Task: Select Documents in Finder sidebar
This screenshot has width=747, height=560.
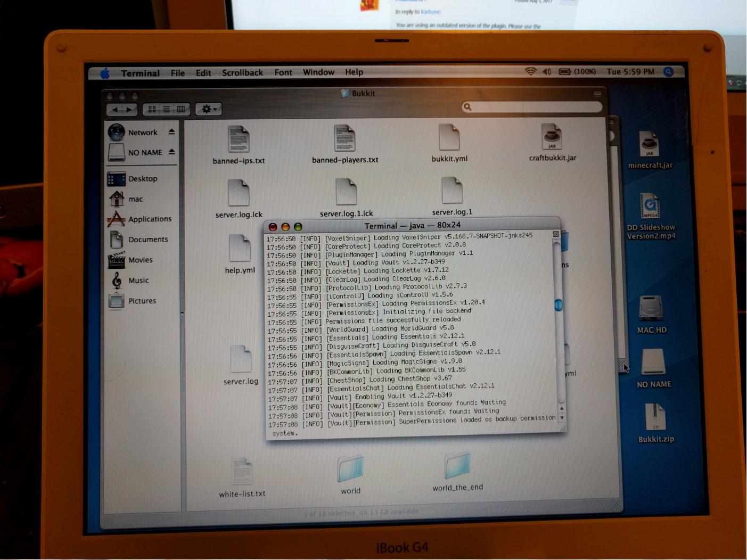Action: coord(138,240)
